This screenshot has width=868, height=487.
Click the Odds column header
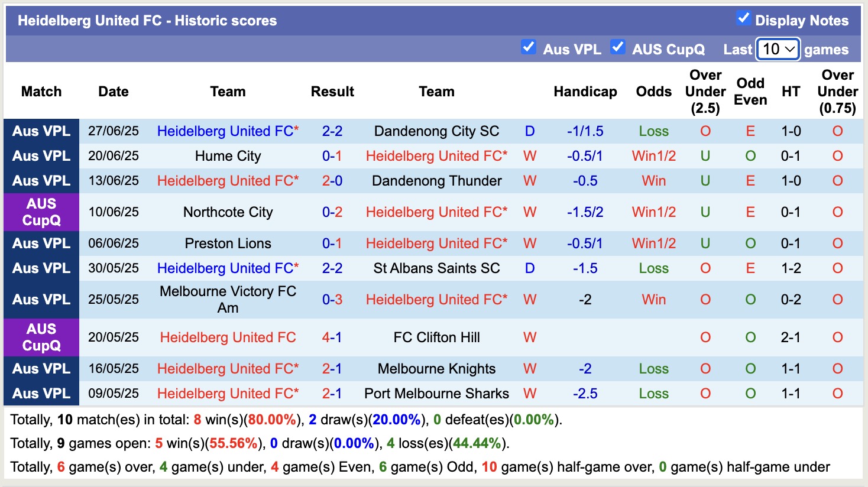click(653, 92)
